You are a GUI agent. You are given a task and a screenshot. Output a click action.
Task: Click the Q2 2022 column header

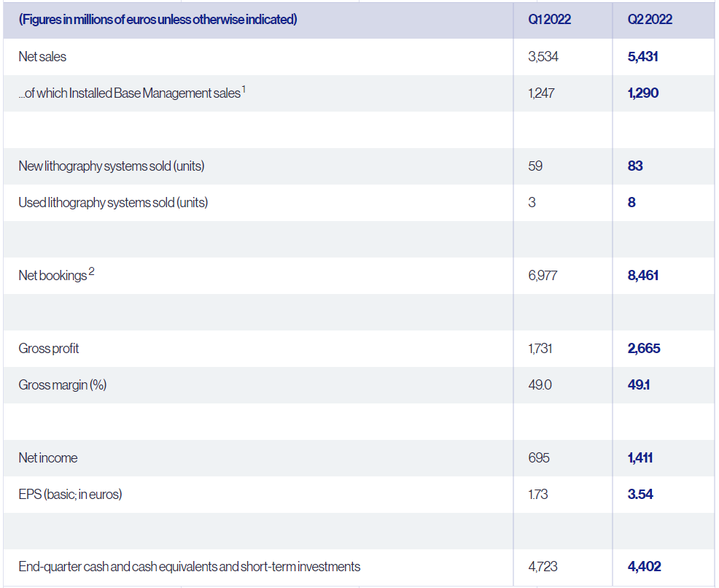pyautogui.click(x=649, y=20)
